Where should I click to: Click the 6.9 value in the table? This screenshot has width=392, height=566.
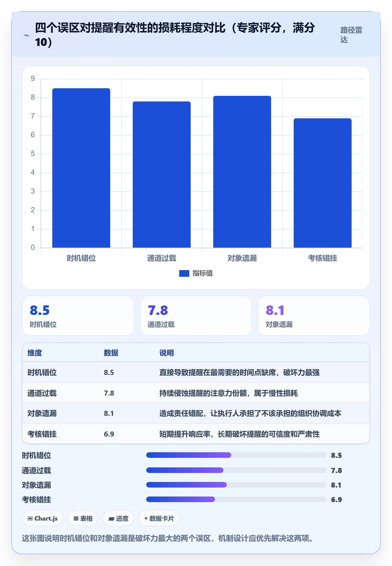point(109,434)
